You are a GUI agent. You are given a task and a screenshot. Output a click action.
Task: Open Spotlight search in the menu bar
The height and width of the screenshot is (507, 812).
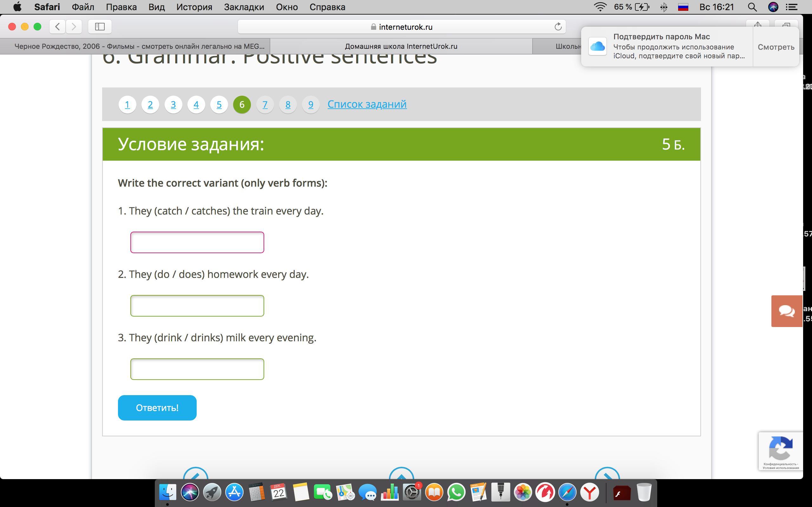[752, 7]
